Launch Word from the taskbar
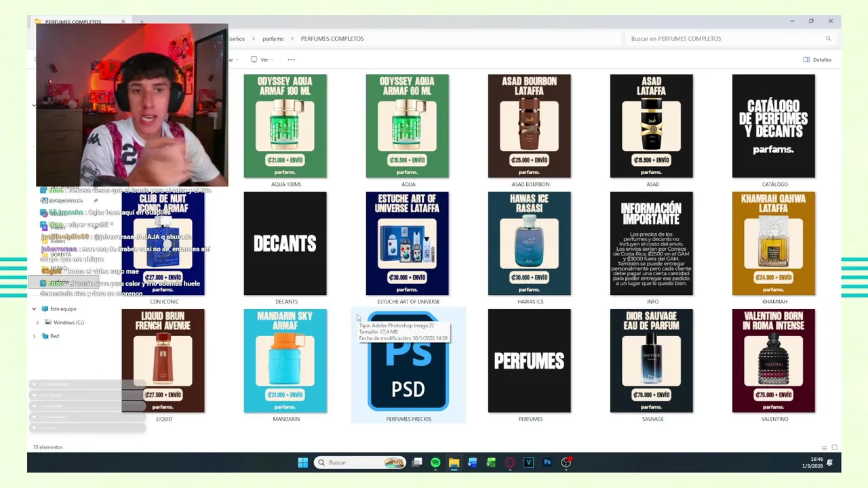 [x=473, y=462]
